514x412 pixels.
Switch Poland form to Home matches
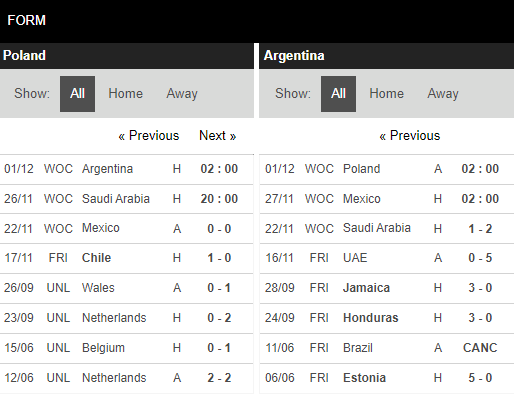pos(125,94)
